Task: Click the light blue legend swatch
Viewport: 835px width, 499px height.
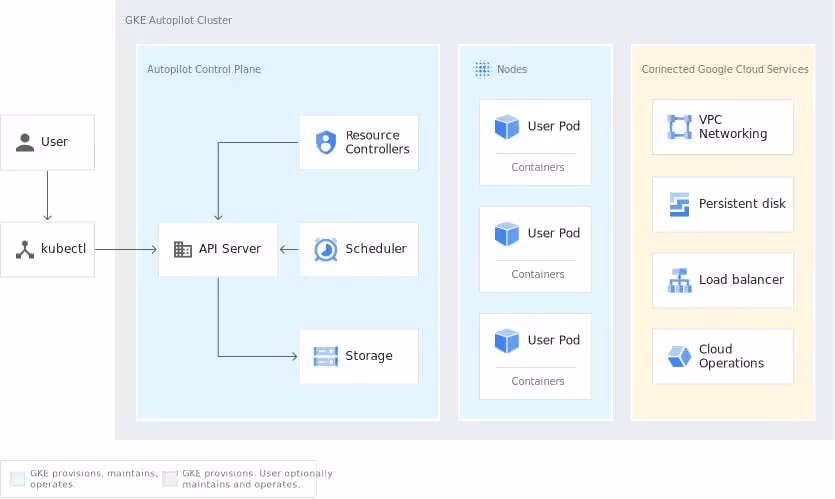Action: point(17,479)
